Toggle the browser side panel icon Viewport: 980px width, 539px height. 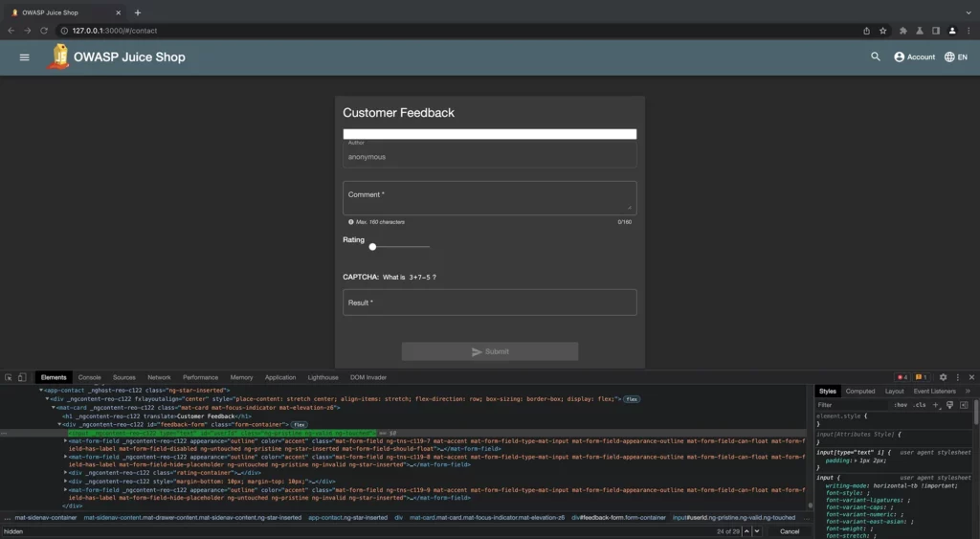pos(936,31)
